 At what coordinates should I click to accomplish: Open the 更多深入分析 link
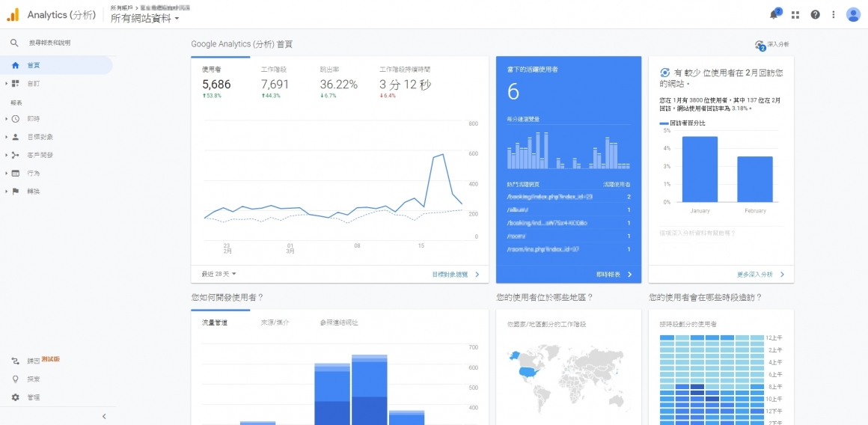(760, 274)
